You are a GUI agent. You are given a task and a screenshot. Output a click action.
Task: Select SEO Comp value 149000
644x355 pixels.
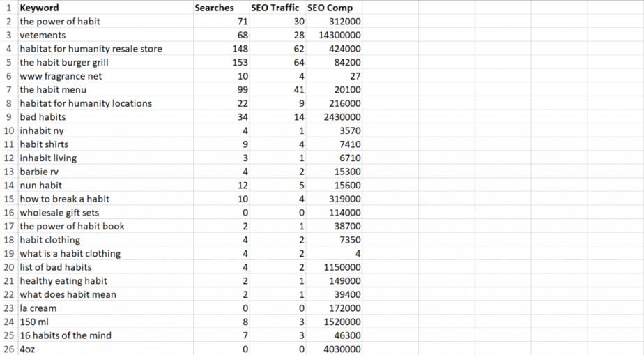[x=334, y=280]
